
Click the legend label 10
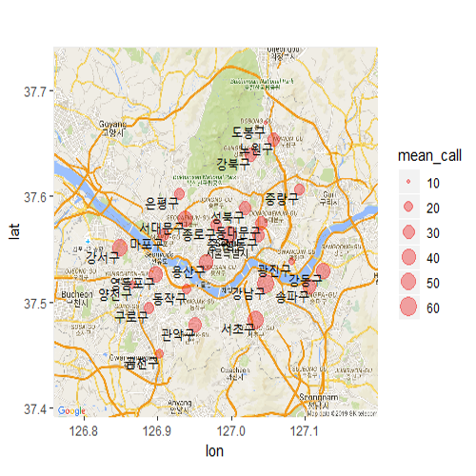coord(433,183)
